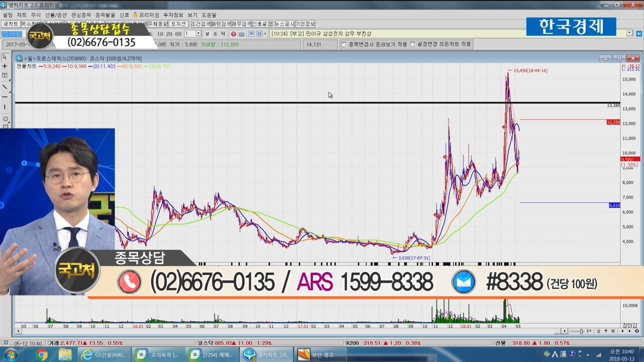Enable 종목변경시 돌려보기 적용 checkbox

click(x=344, y=44)
